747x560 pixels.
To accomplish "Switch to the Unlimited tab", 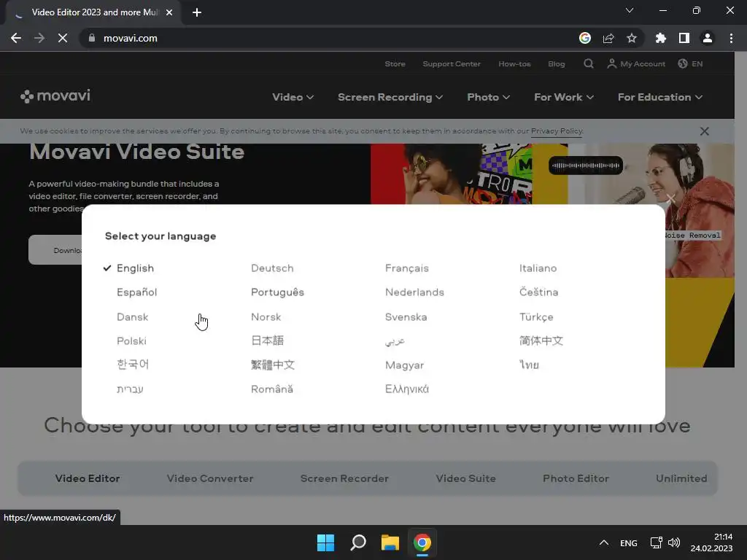I will point(681,478).
